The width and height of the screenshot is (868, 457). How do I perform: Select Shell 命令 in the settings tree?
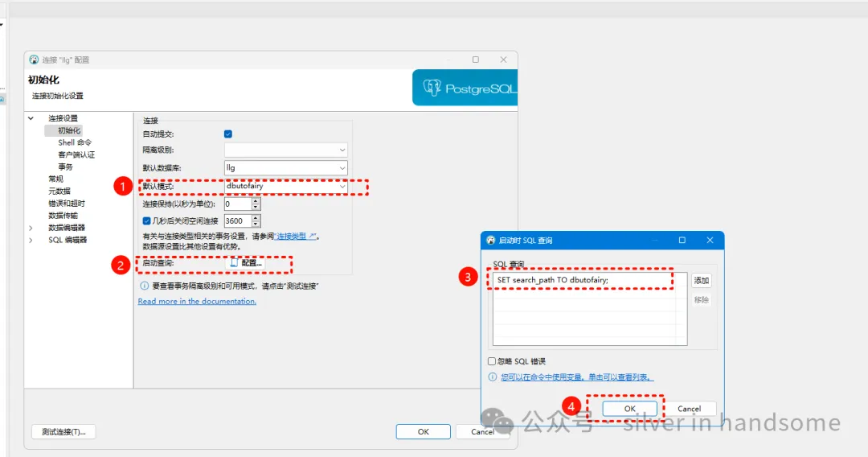75,142
